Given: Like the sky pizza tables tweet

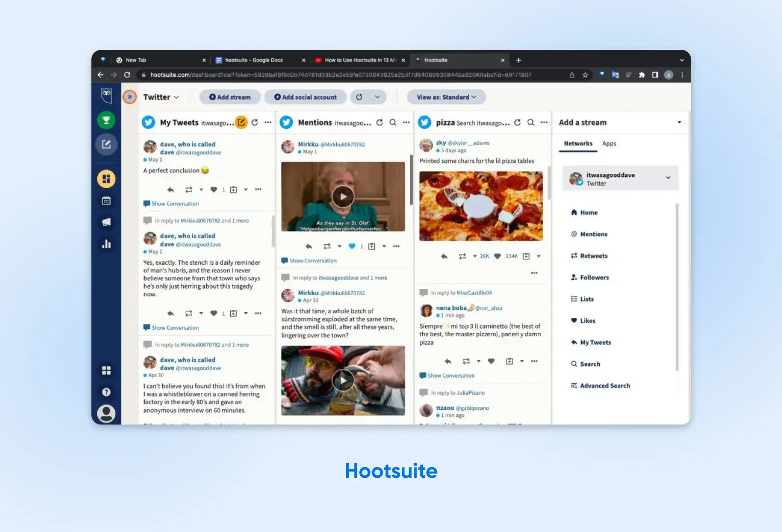Looking at the screenshot, I should pyautogui.click(x=497, y=256).
